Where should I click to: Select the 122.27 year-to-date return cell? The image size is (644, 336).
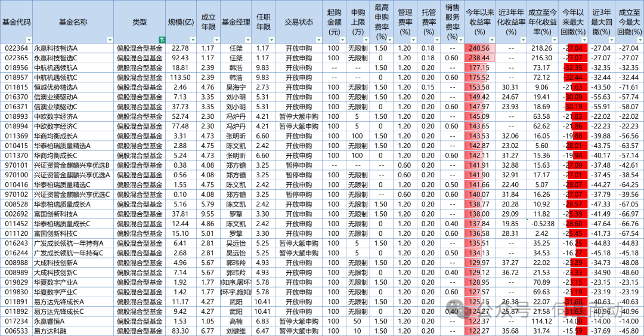click(479, 331)
